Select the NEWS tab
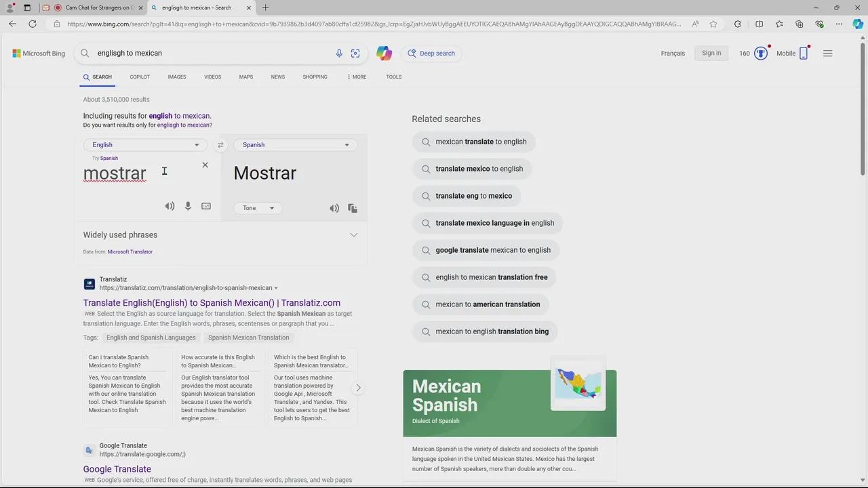868x488 pixels. coord(278,77)
